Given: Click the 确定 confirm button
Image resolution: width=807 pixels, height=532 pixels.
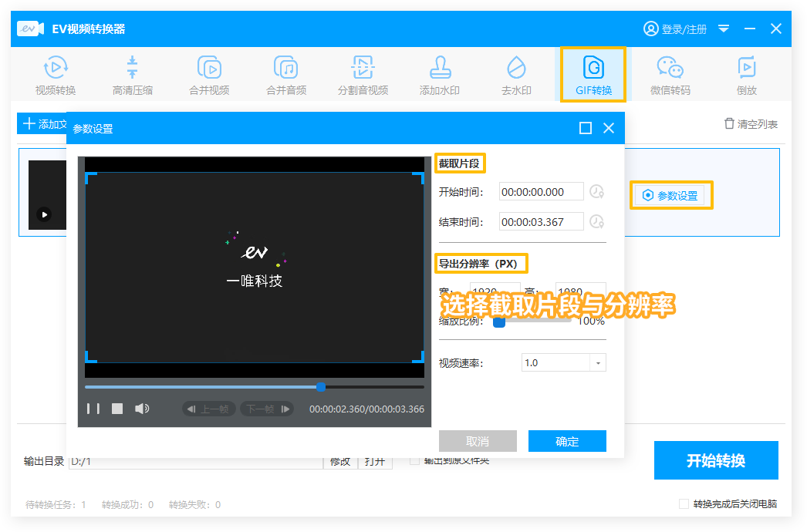Looking at the screenshot, I should pyautogui.click(x=567, y=441).
